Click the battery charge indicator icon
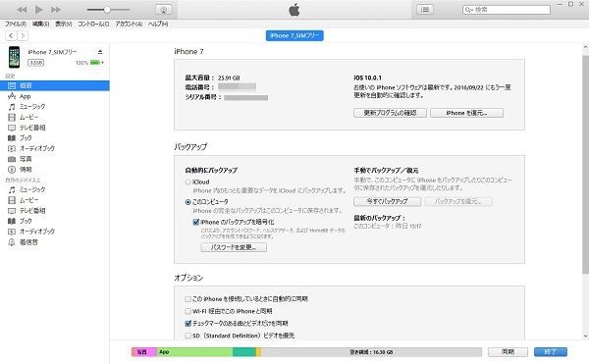This screenshot has height=364, width=589. tap(95, 63)
